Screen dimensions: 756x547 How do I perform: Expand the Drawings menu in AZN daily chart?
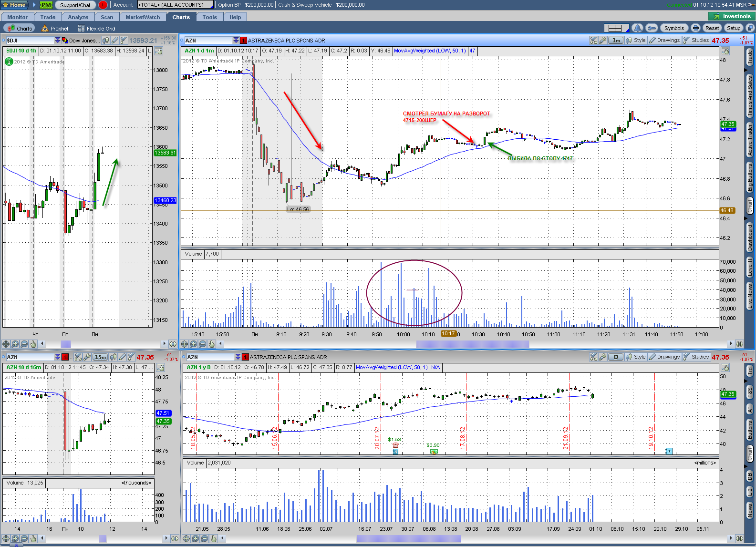tap(664, 357)
